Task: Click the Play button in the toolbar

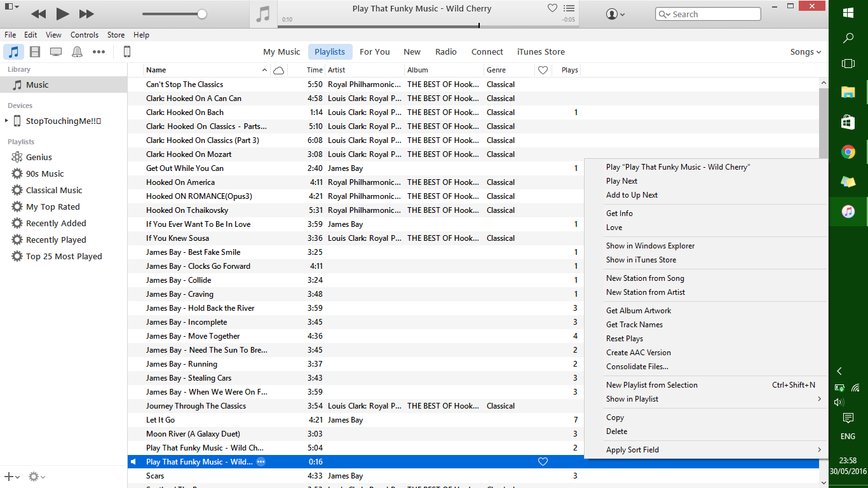Action: (62, 14)
